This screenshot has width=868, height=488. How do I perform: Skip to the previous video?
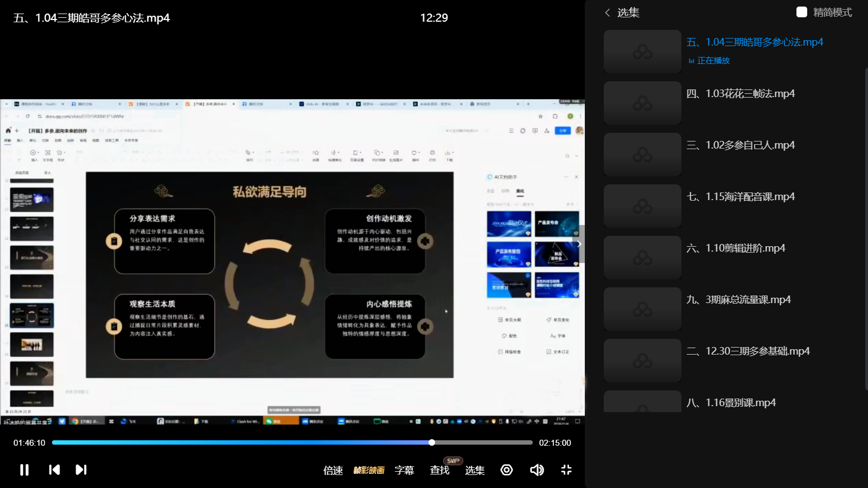(54, 470)
